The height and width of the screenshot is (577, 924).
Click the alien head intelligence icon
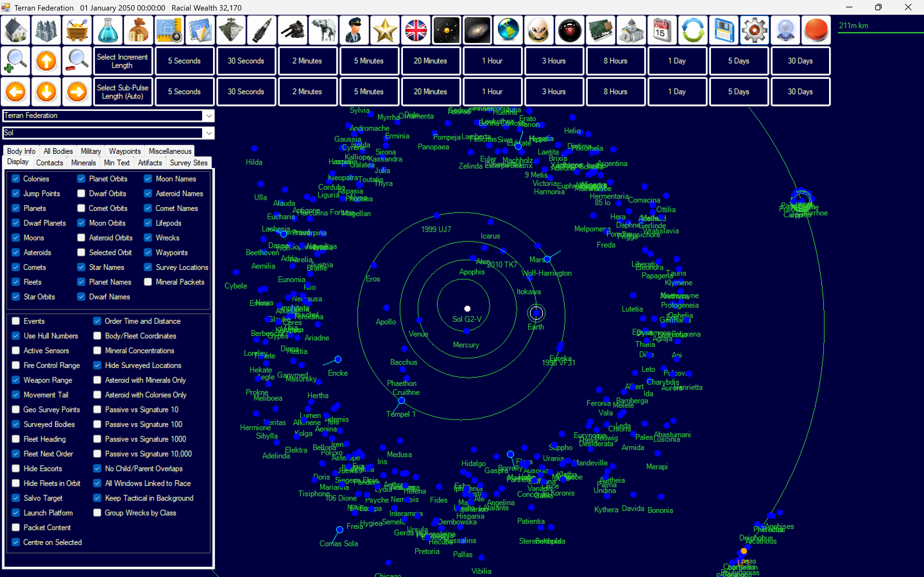click(x=539, y=30)
